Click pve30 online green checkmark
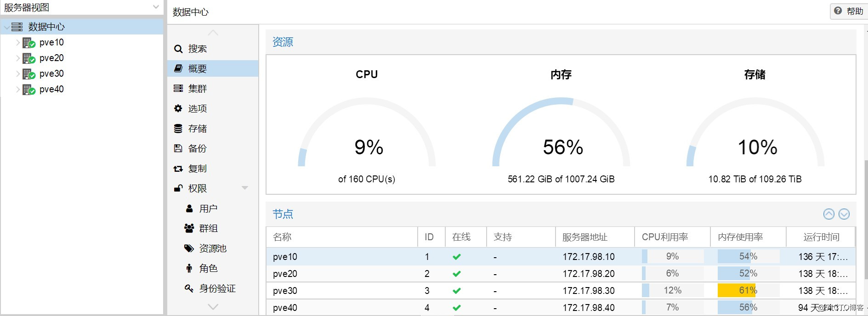The image size is (868, 316). tap(457, 291)
